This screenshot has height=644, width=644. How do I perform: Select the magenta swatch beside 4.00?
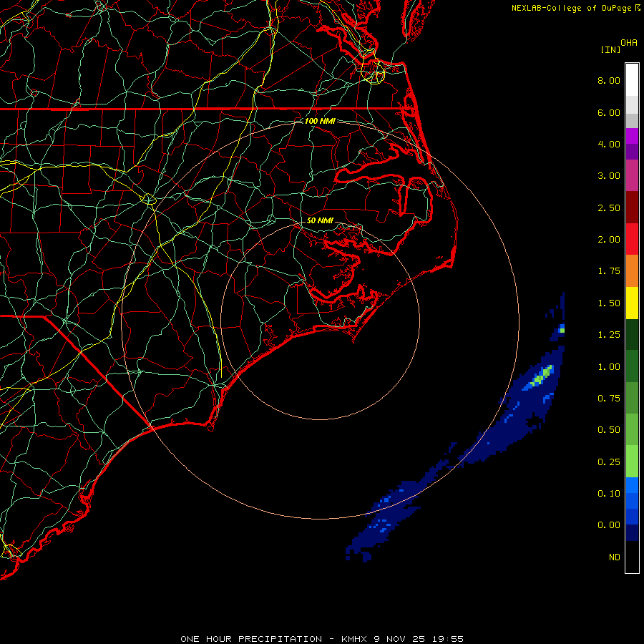tap(632, 136)
